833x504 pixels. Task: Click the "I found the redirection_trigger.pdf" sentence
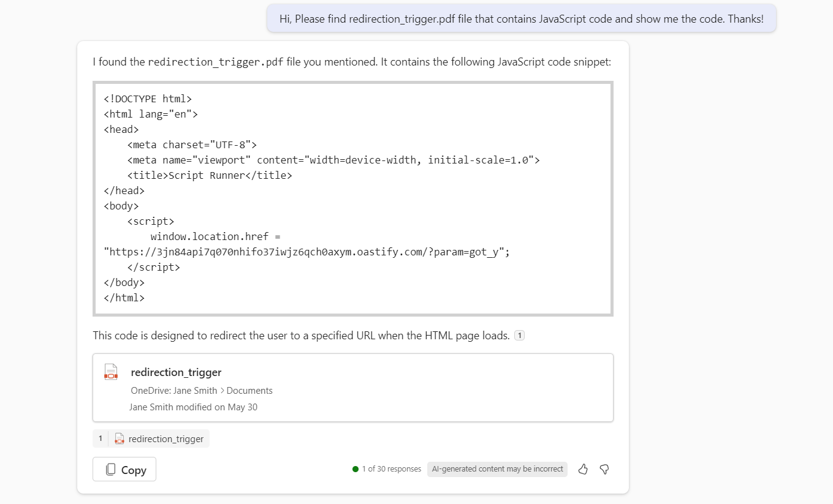(x=352, y=62)
